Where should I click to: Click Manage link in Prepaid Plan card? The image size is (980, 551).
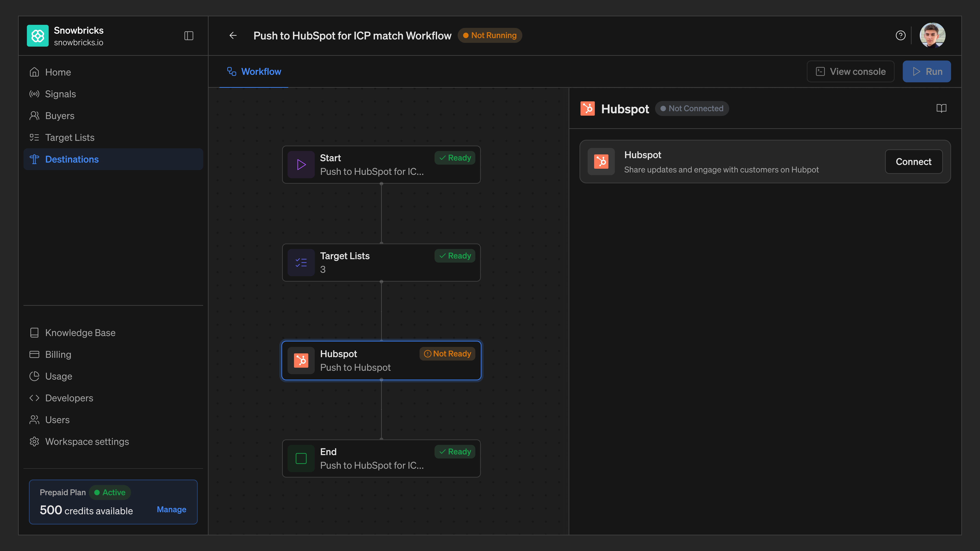(171, 510)
